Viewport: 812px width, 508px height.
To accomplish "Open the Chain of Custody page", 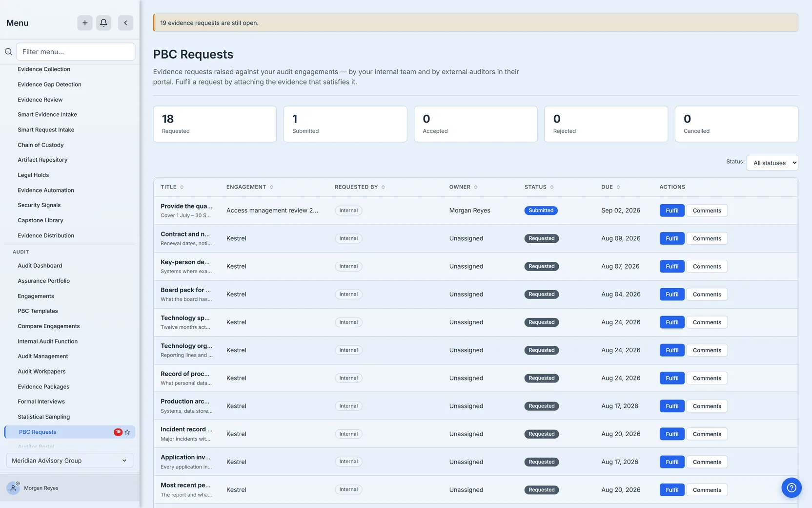I will 41,145.
